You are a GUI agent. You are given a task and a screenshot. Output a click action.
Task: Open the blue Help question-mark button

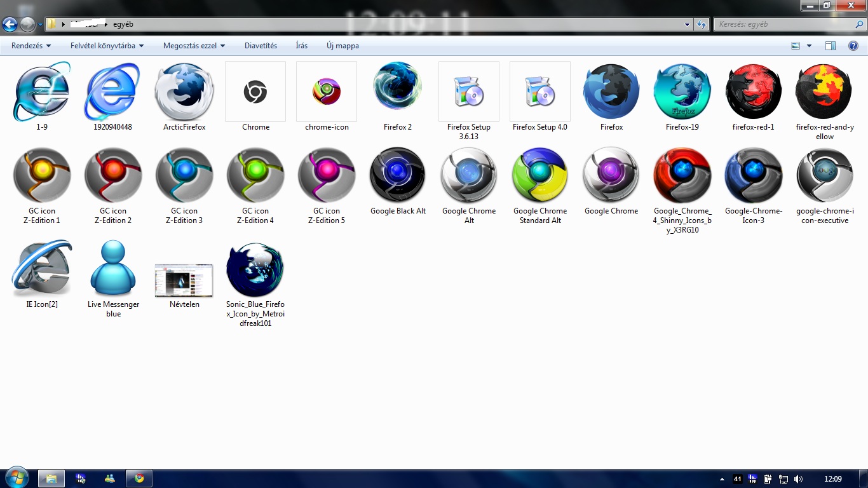click(853, 46)
